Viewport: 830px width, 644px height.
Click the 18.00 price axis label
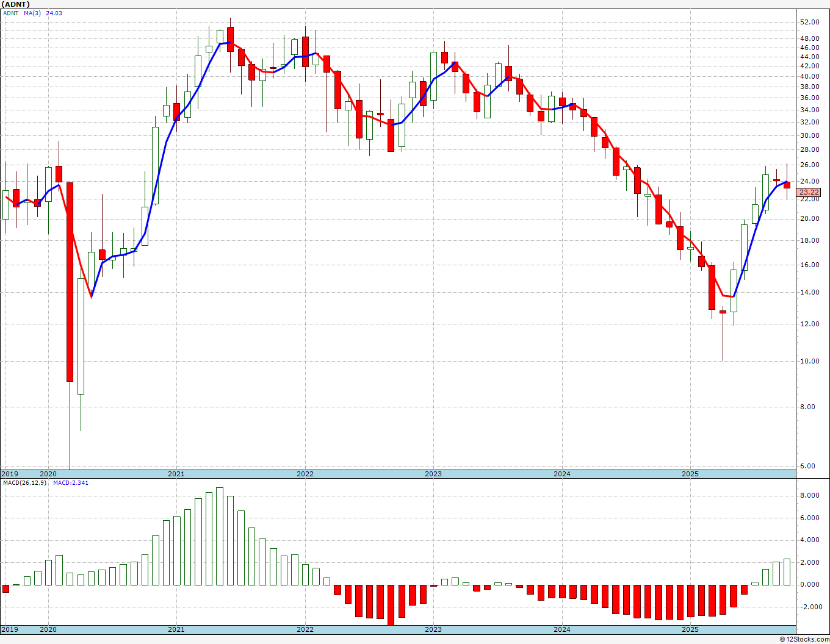click(809, 240)
